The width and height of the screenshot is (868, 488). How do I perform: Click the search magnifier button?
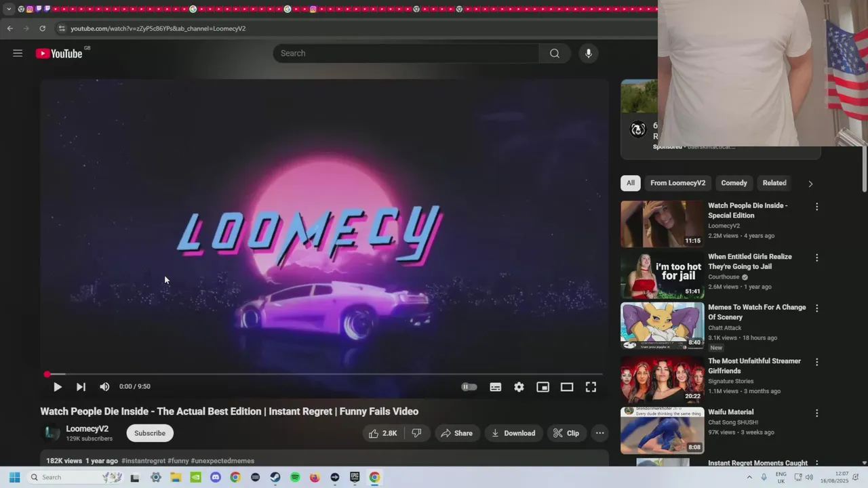pyautogui.click(x=555, y=54)
